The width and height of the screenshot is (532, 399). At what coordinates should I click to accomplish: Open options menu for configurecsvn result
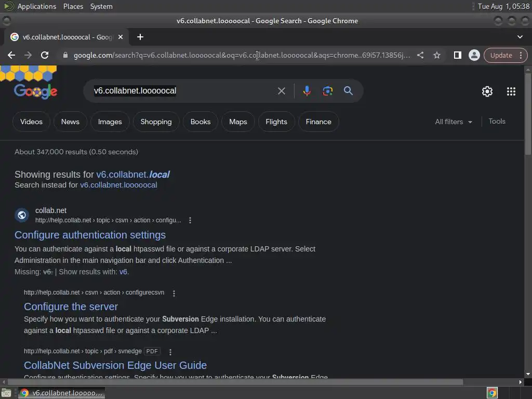tap(174, 293)
